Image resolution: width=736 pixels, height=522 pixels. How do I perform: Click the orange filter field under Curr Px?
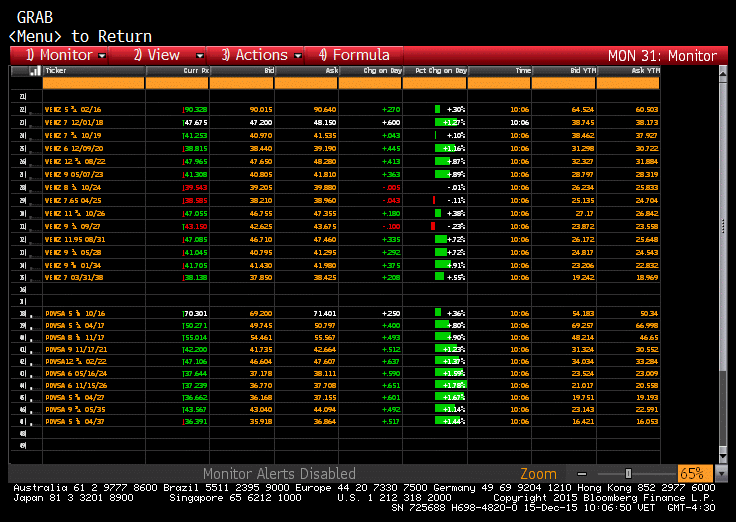[177, 83]
